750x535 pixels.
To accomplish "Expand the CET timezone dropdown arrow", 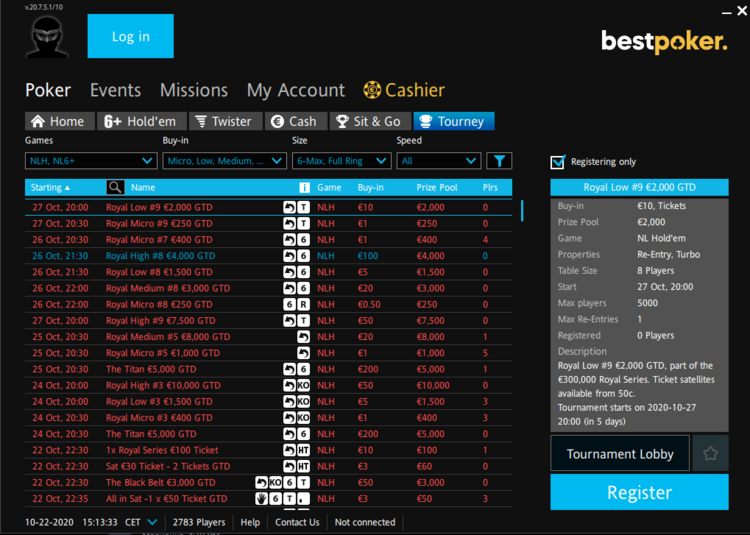I will (152, 522).
